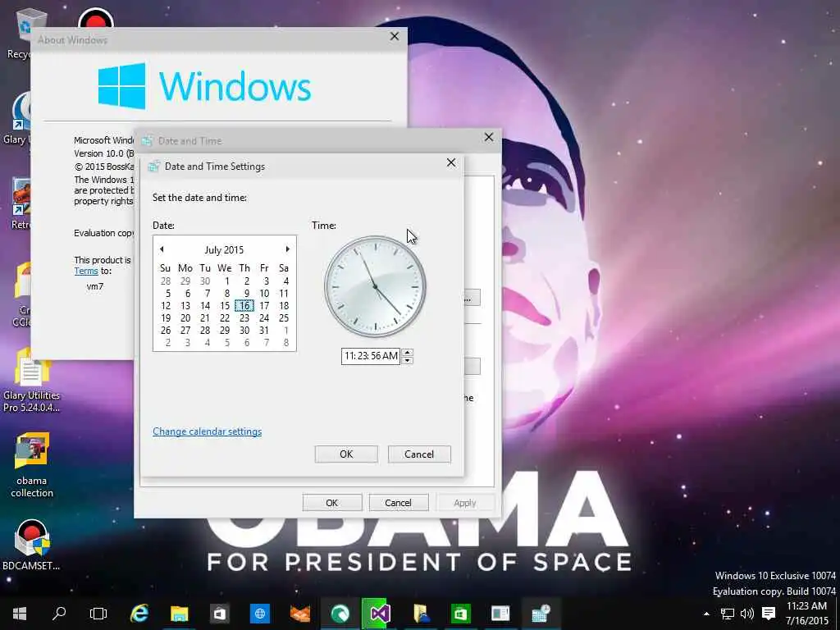Close the Date and Time Settings dialog
The height and width of the screenshot is (630, 840).
[x=451, y=163]
